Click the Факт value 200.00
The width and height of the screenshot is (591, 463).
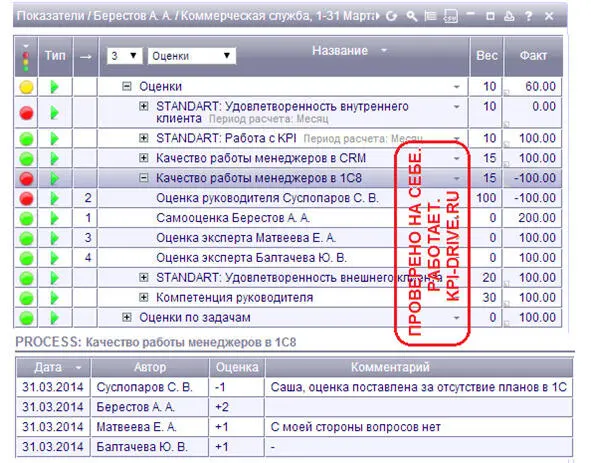coord(537,218)
